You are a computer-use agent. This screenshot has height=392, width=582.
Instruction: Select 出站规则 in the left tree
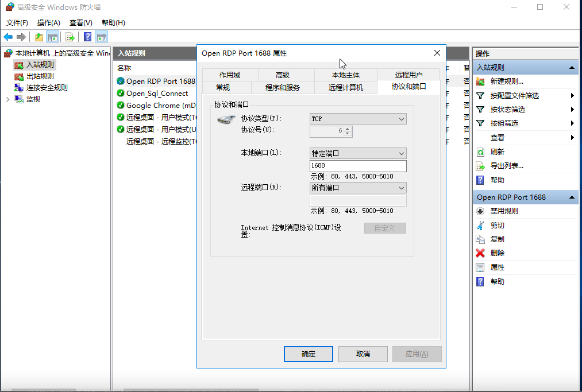(40, 76)
